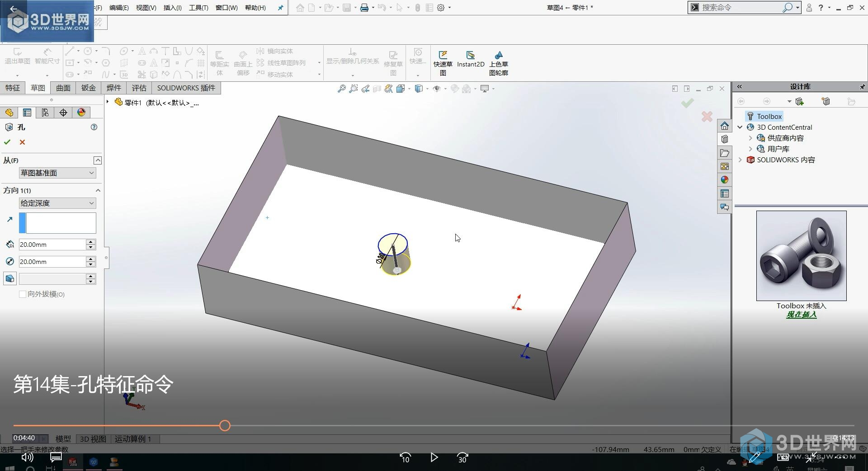Click the Zoom to Area view icon

pyautogui.click(x=354, y=89)
